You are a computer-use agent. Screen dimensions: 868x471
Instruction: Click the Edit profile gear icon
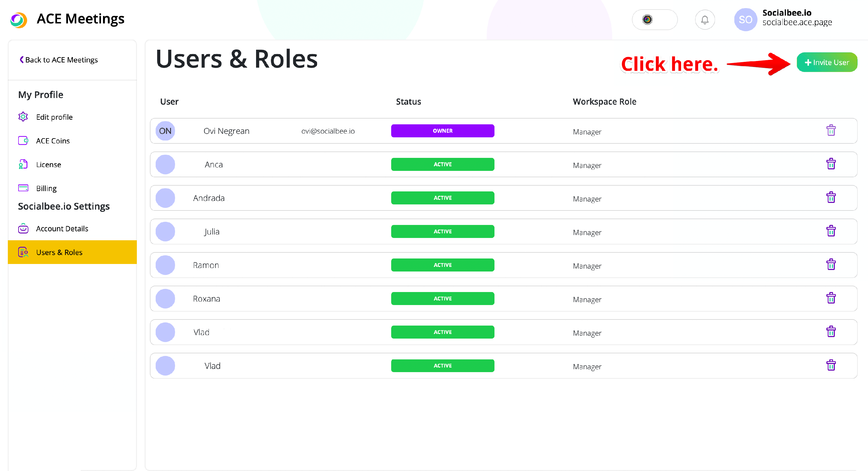click(x=23, y=117)
